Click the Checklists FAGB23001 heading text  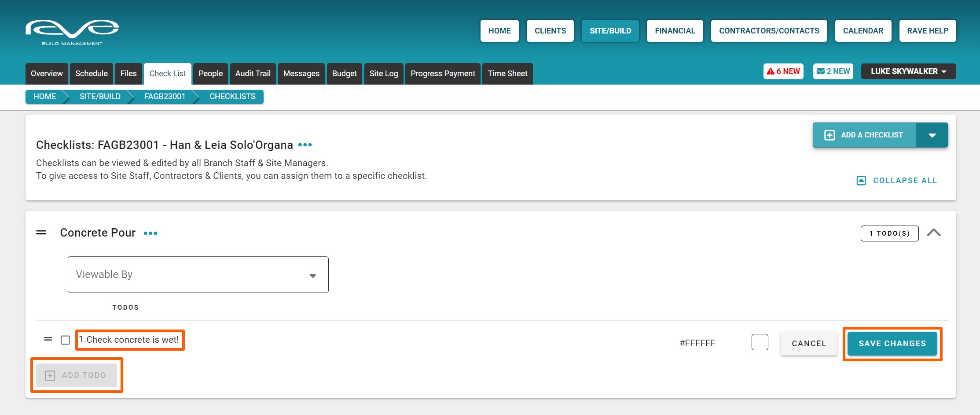[165, 145]
